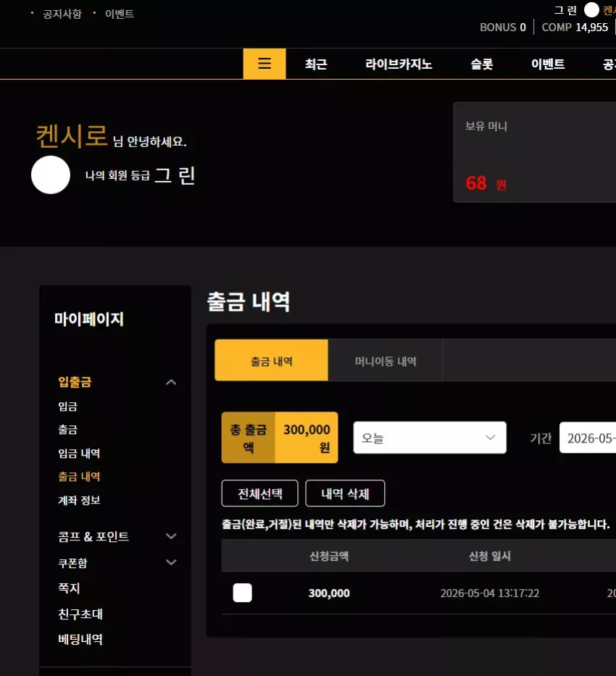Image resolution: width=616 pixels, height=676 pixels.
Task: Click the 68 원 balance amount
Action: 486,183
